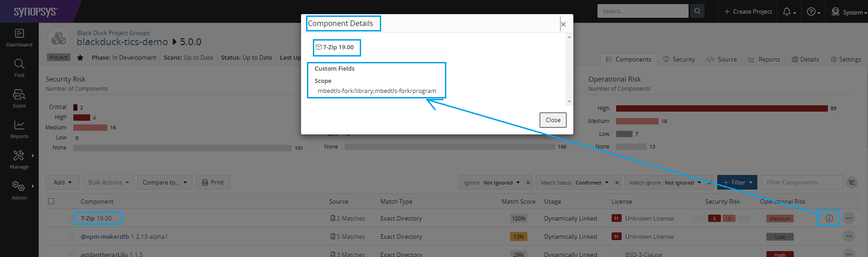Open the blue Filter dropdown button
868x257 pixels.
click(x=737, y=182)
